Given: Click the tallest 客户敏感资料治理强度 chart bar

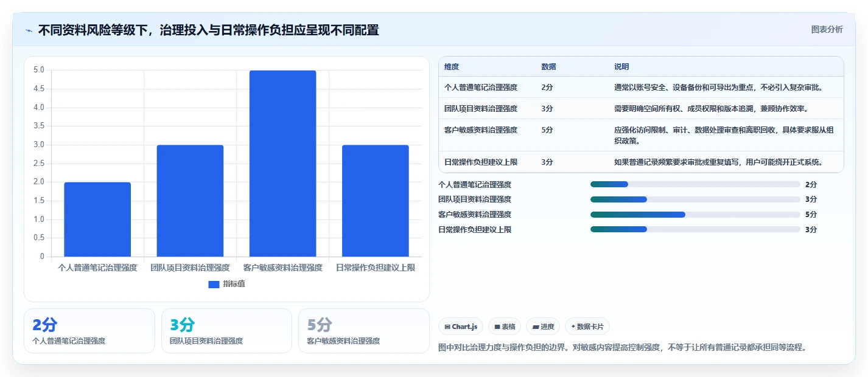Looking at the screenshot, I should [x=282, y=164].
